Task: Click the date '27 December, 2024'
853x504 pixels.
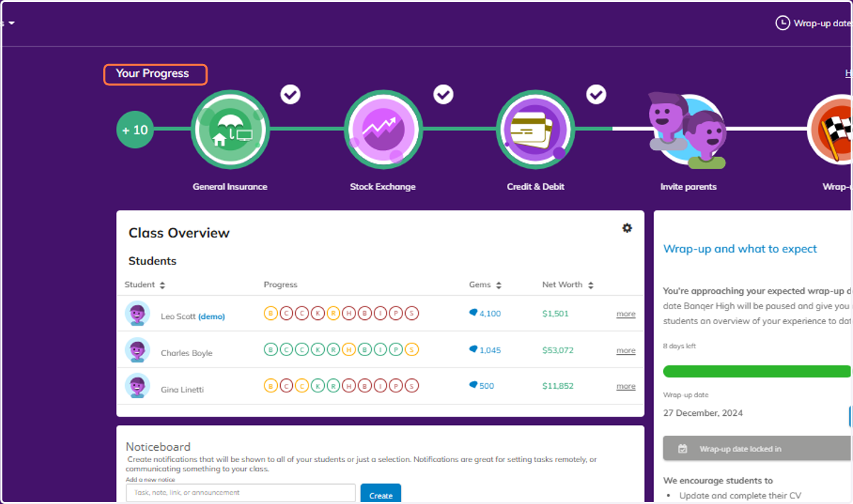Action: [x=703, y=413]
